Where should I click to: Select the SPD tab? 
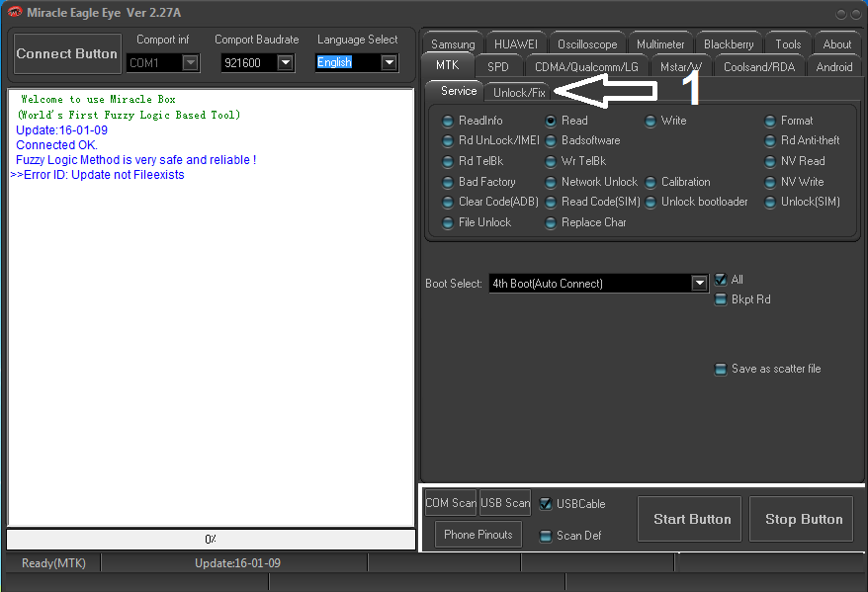[x=498, y=67]
